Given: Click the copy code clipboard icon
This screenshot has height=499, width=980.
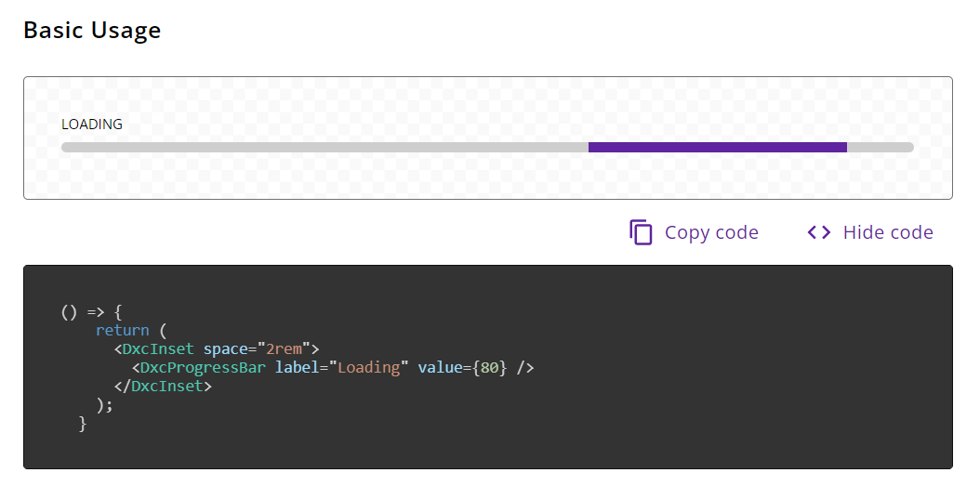Looking at the screenshot, I should [641, 232].
